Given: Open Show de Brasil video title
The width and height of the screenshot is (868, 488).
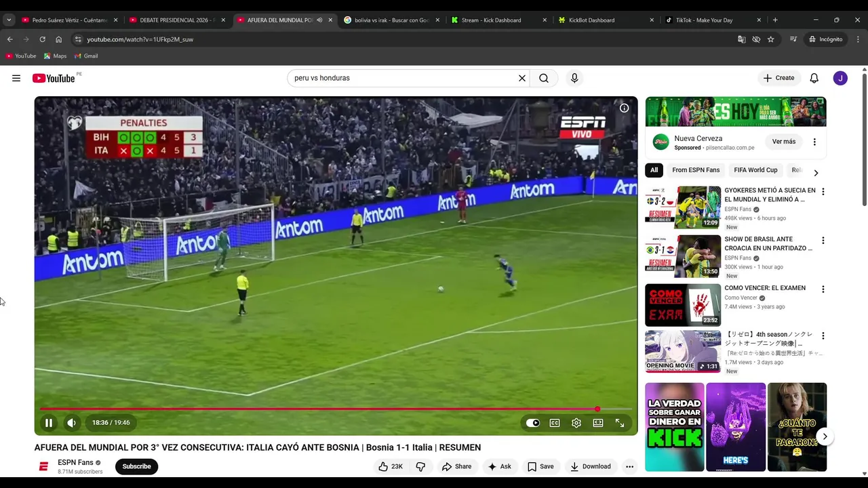Looking at the screenshot, I should [x=768, y=243].
